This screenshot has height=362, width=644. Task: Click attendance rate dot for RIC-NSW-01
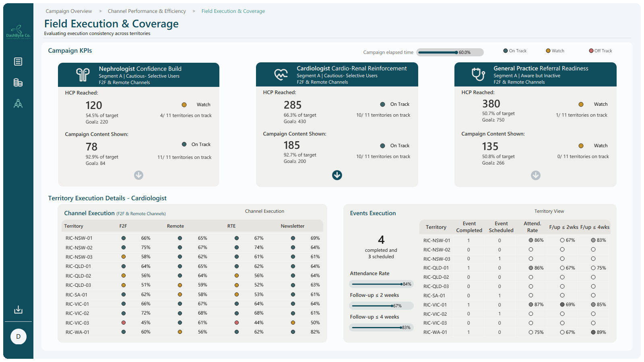[x=531, y=240]
